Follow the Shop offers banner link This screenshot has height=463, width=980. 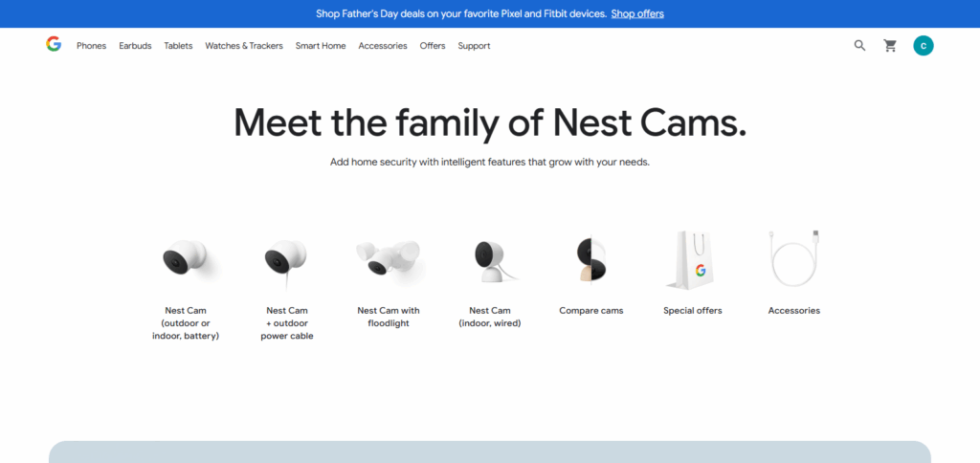pos(637,13)
